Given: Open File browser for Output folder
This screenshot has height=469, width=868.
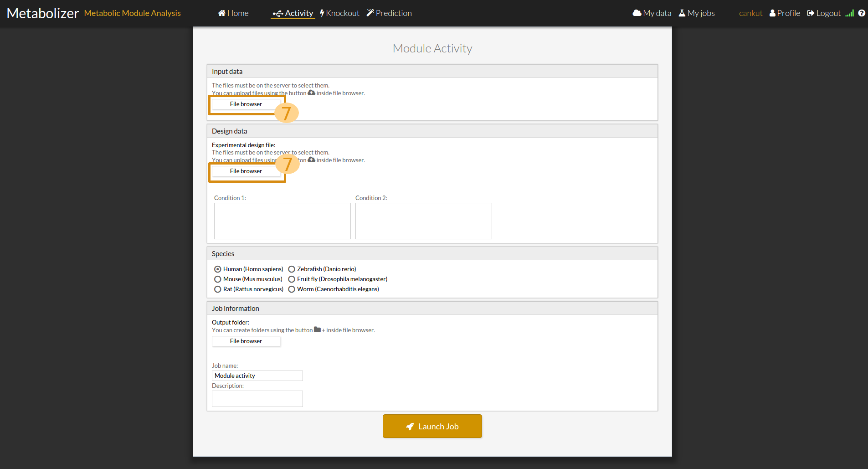Looking at the screenshot, I should tap(246, 341).
